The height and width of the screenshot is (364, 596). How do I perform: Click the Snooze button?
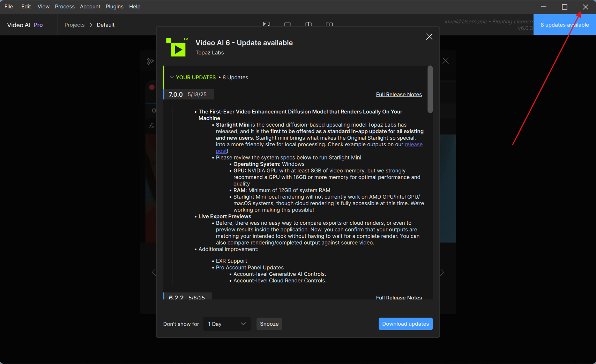269,324
